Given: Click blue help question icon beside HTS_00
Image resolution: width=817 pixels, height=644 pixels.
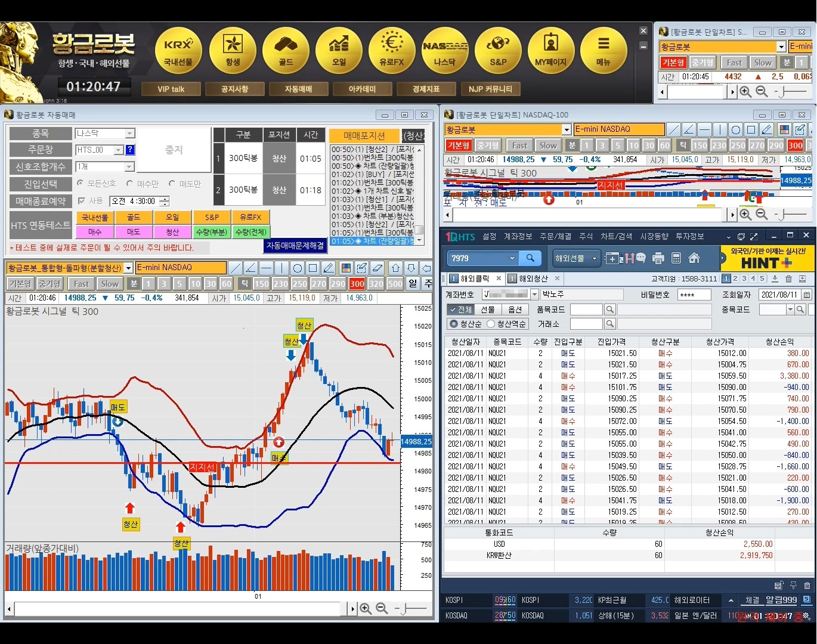Looking at the screenshot, I should coord(130,150).
